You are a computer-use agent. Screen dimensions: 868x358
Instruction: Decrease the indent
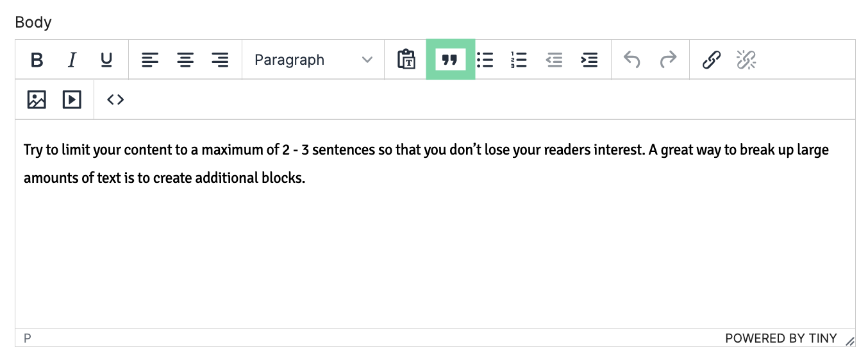pos(554,60)
